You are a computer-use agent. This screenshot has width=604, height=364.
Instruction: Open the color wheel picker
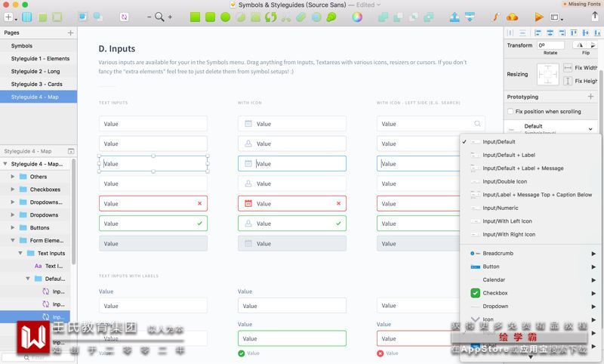click(357, 17)
